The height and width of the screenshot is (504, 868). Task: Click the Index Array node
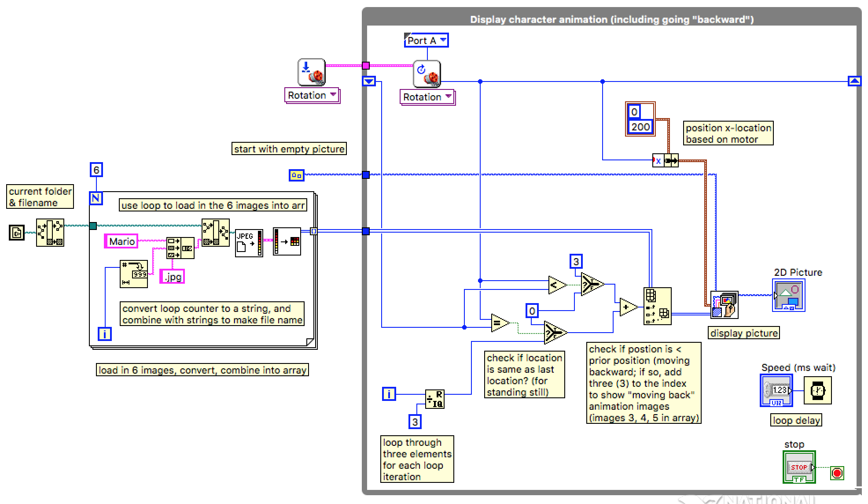[657, 306]
